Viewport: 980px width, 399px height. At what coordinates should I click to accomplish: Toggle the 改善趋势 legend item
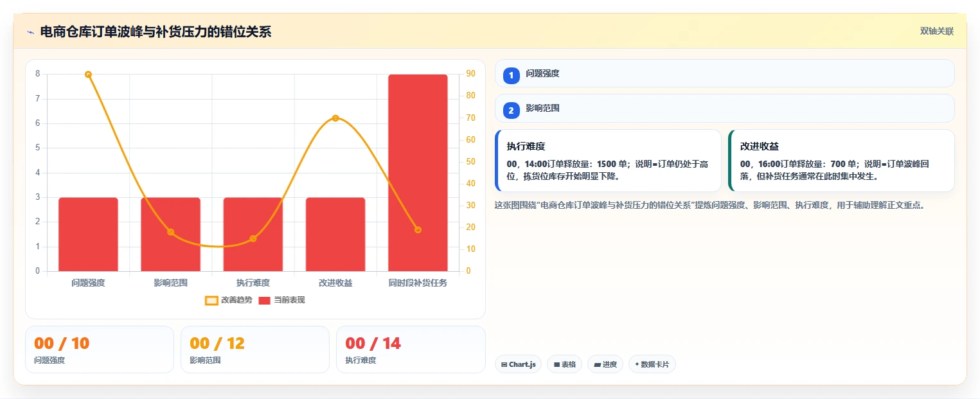228,300
